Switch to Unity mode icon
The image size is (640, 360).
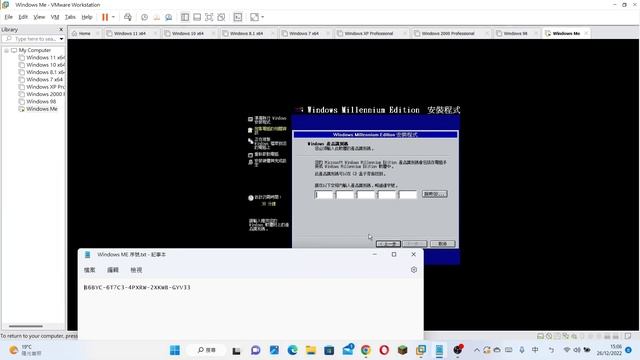tap(221, 17)
